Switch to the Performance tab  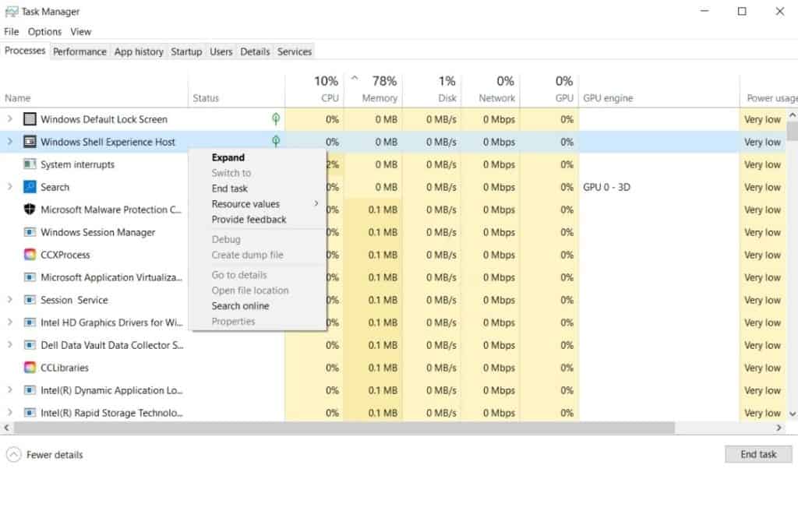coord(80,51)
